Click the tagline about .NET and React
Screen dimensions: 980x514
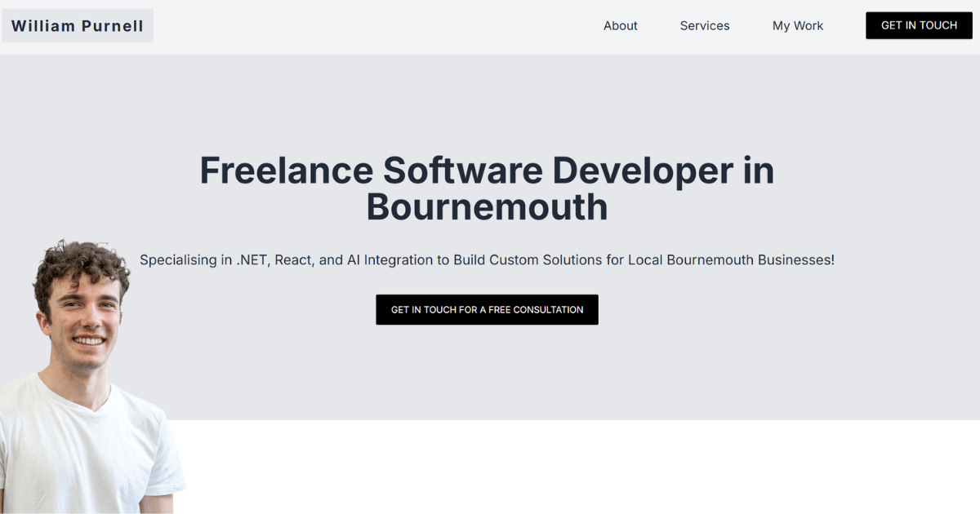coord(488,259)
